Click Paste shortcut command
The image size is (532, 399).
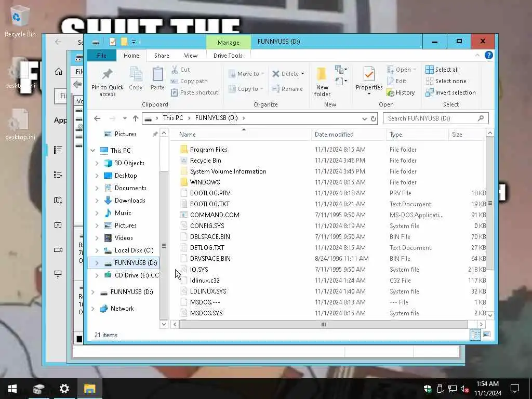click(195, 92)
